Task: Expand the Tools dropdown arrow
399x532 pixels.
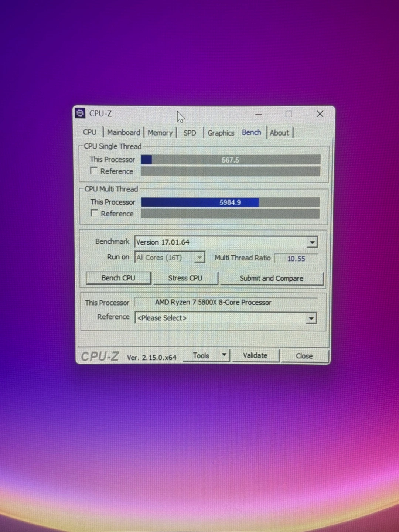Action: [224, 355]
